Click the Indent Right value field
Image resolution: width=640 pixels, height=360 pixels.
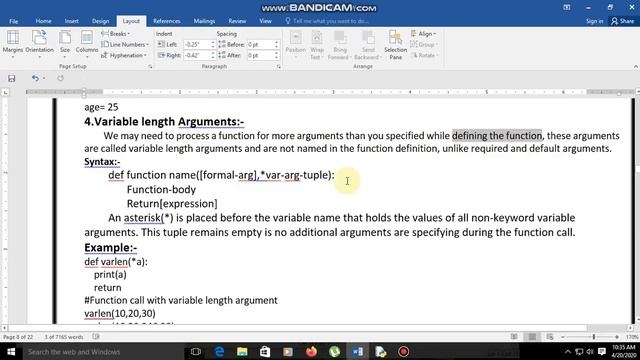[x=196, y=55]
